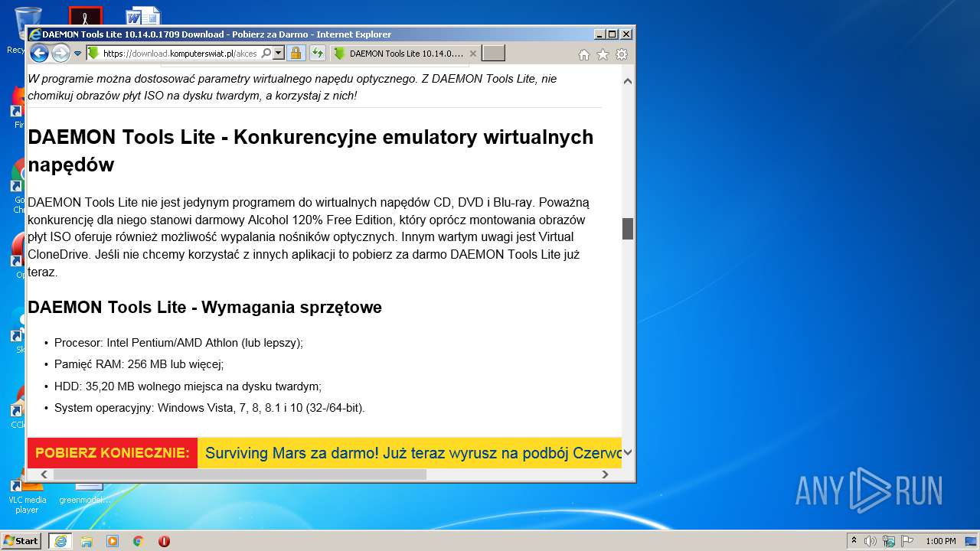The image size is (980, 551).
Task: Open the Windows Start menu
Action: [x=21, y=540]
